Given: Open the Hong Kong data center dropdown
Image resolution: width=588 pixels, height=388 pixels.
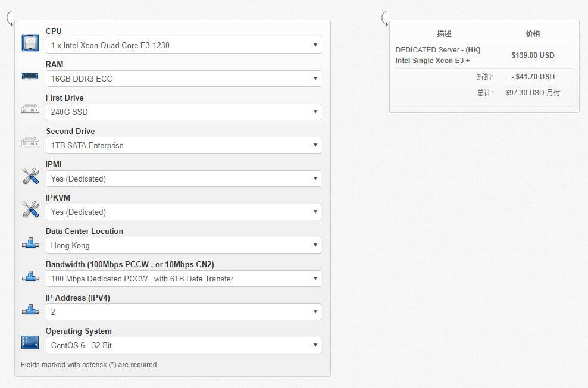Looking at the screenshot, I should click(x=183, y=246).
